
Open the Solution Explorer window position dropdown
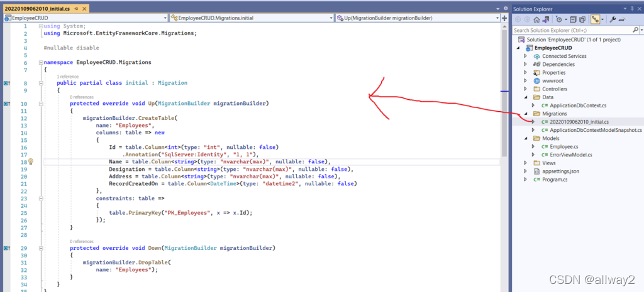[x=625, y=9]
